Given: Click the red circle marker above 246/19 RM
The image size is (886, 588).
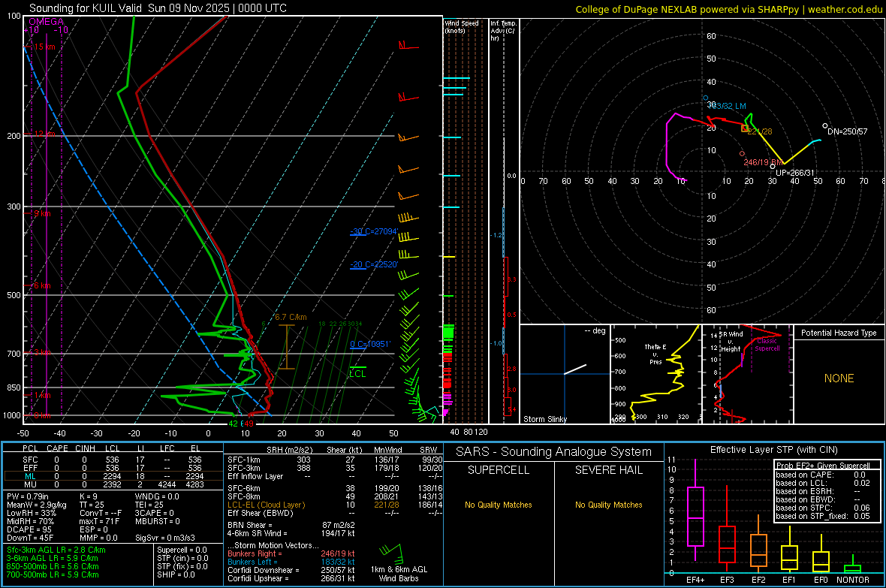Looking at the screenshot, I should click(742, 154).
